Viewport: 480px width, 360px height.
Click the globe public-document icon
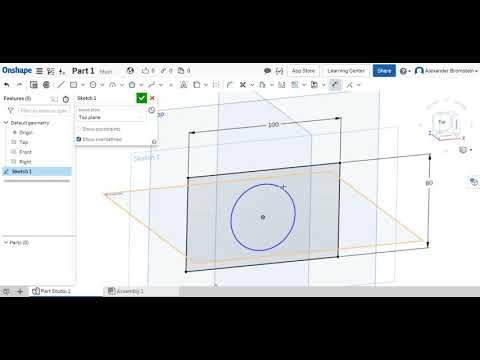130,71
